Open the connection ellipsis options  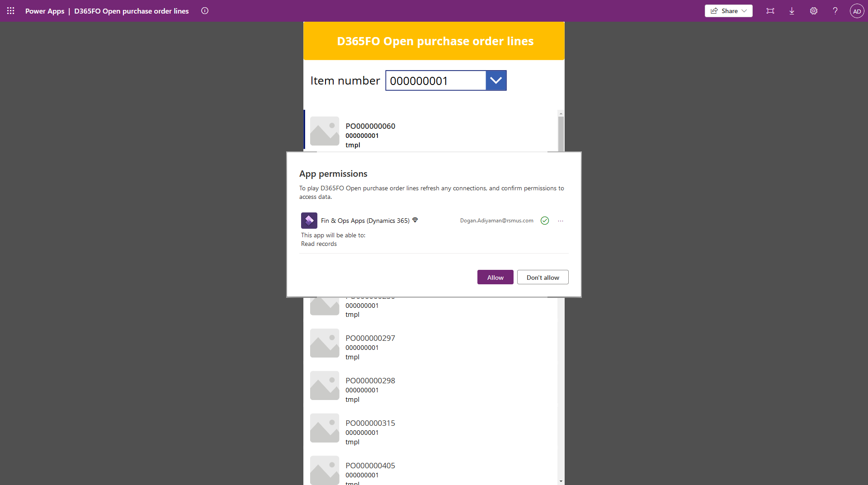coord(561,221)
